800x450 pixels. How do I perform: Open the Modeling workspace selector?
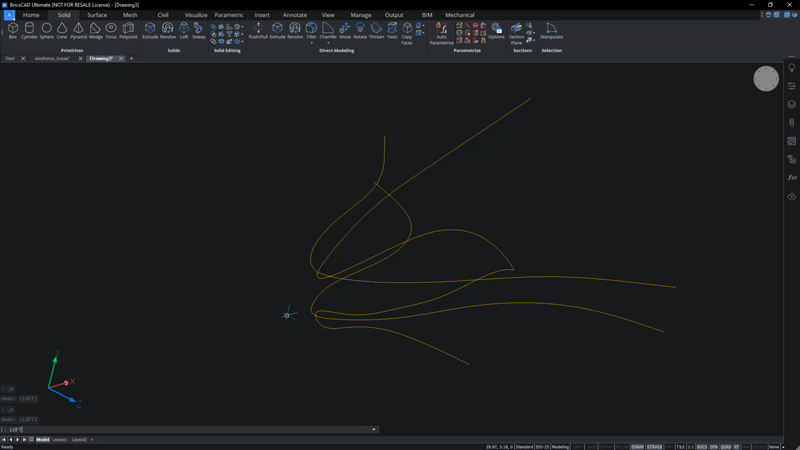[x=560, y=447]
